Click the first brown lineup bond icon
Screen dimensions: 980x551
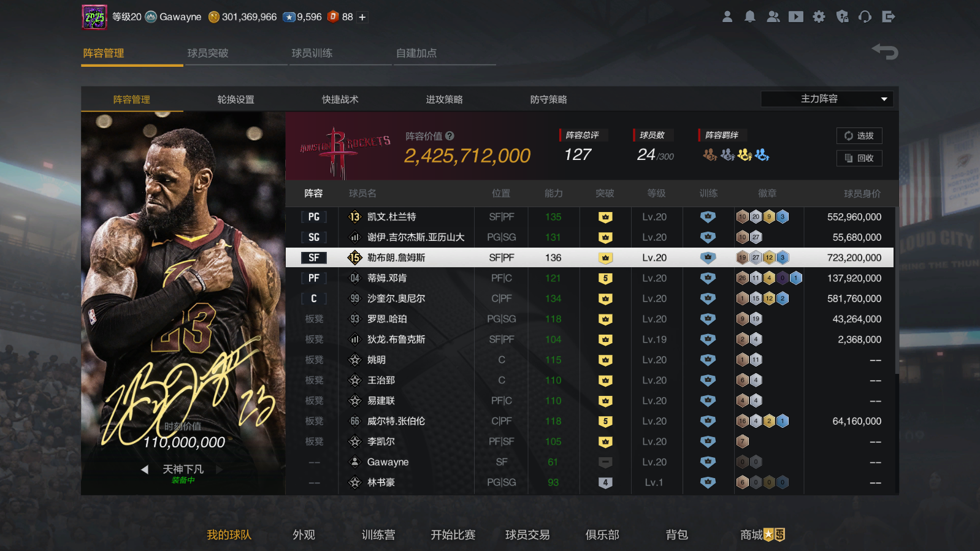click(x=710, y=154)
